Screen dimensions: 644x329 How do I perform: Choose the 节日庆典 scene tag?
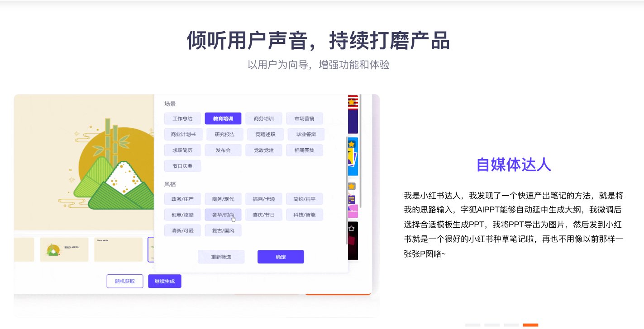pos(182,166)
